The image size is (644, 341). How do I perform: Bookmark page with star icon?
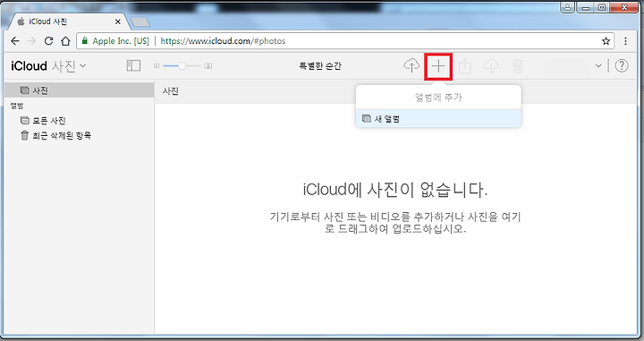(x=606, y=40)
